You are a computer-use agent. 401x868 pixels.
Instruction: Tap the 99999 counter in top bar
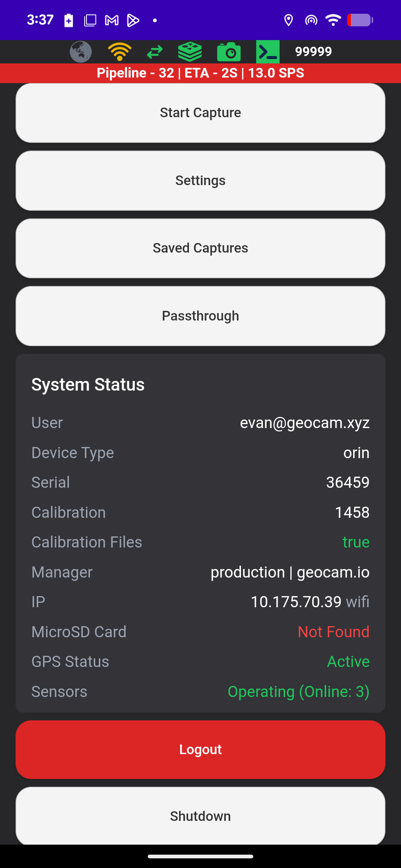pyautogui.click(x=313, y=52)
